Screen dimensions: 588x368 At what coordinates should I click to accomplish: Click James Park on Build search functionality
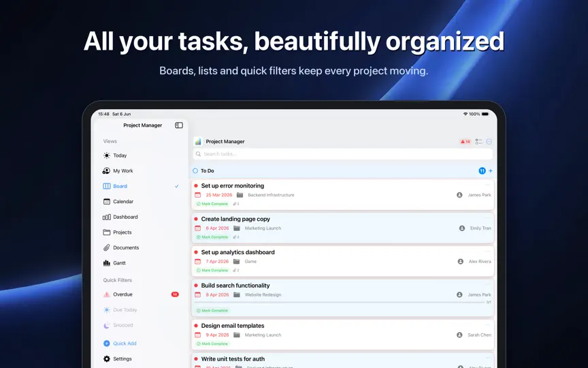pos(479,295)
